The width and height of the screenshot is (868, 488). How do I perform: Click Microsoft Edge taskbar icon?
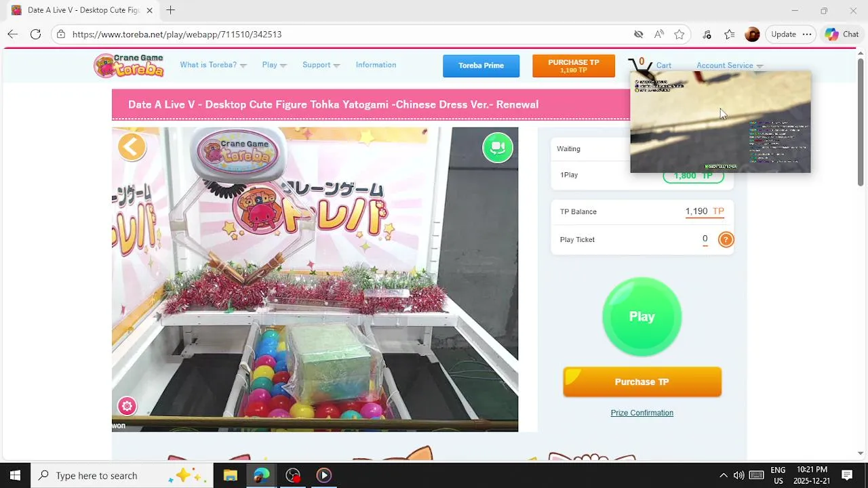[x=261, y=475]
